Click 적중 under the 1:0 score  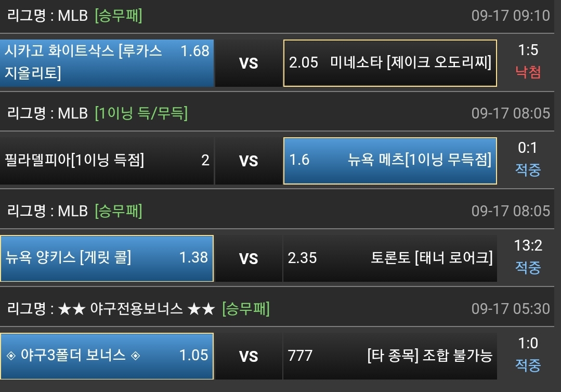(528, 365)
